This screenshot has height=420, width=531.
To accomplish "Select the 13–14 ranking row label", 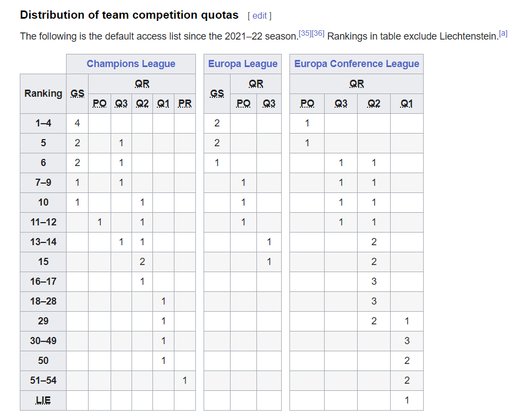I will click(x=43, y=242).
